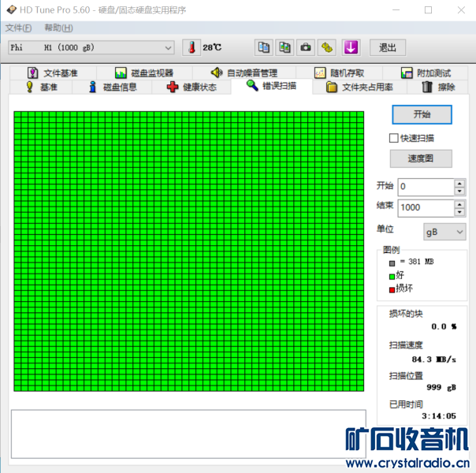Open the 磁盘信息 tab
The width and height of the screenshot is (476, 473).
point(112,88)
